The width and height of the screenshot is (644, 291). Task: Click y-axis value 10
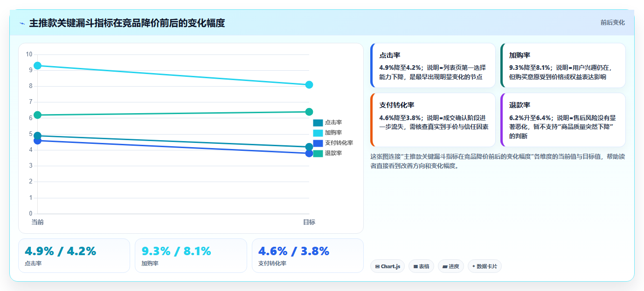coord(29,54)
